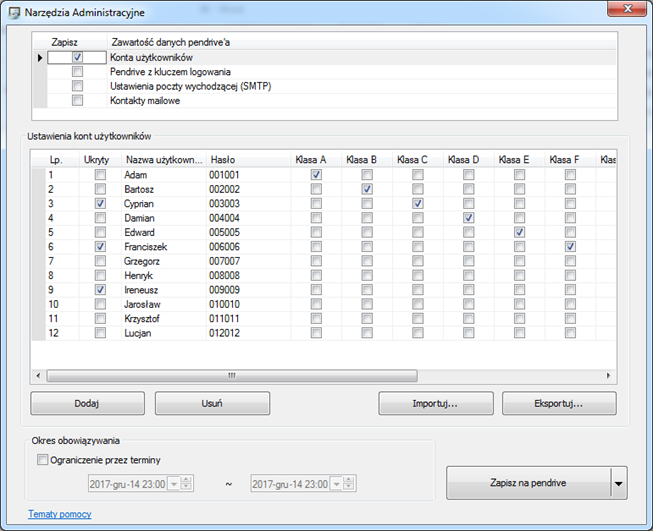Uncheck Ukryty for Franciszek
This screenshot has width=653, height=531.
[x=100, y=247]
